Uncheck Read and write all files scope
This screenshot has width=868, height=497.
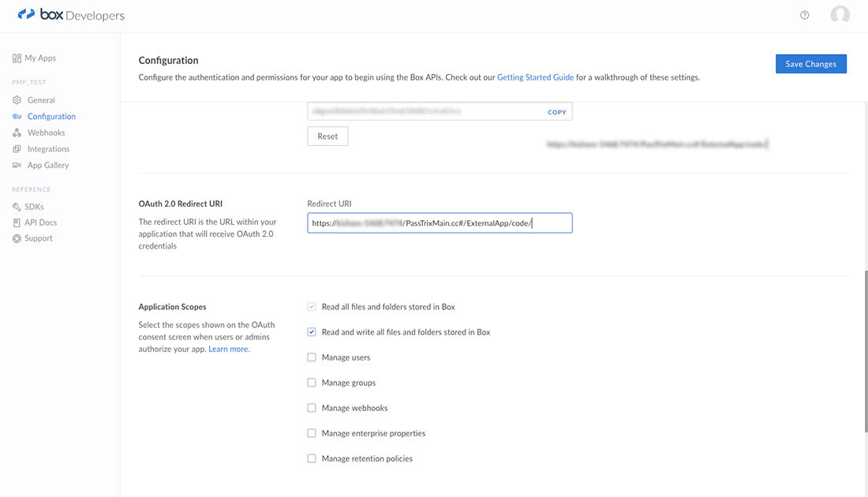[312, 332]
